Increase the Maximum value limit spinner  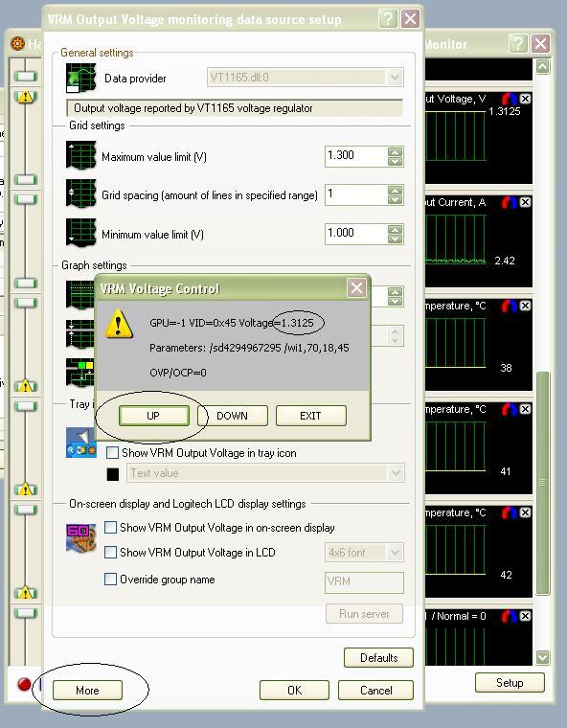396,151
